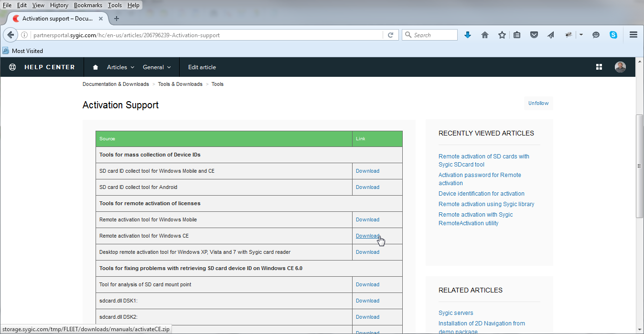This screenshot has height=334, width=644.
Task: Download SD card ID collect tool for Android
Action: (x=367, y=187)
